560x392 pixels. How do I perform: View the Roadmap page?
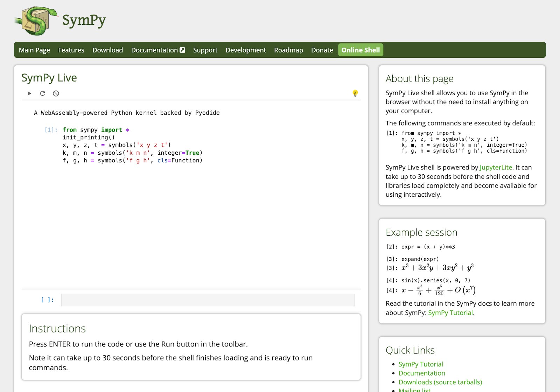pos(288,50)
